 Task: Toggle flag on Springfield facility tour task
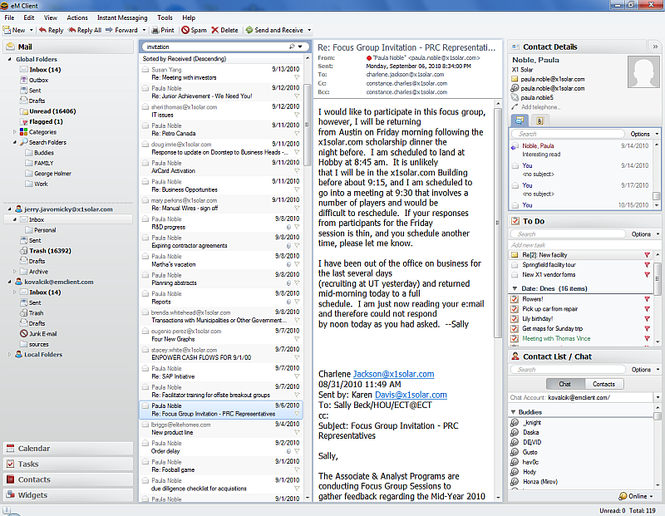[647, 265]
